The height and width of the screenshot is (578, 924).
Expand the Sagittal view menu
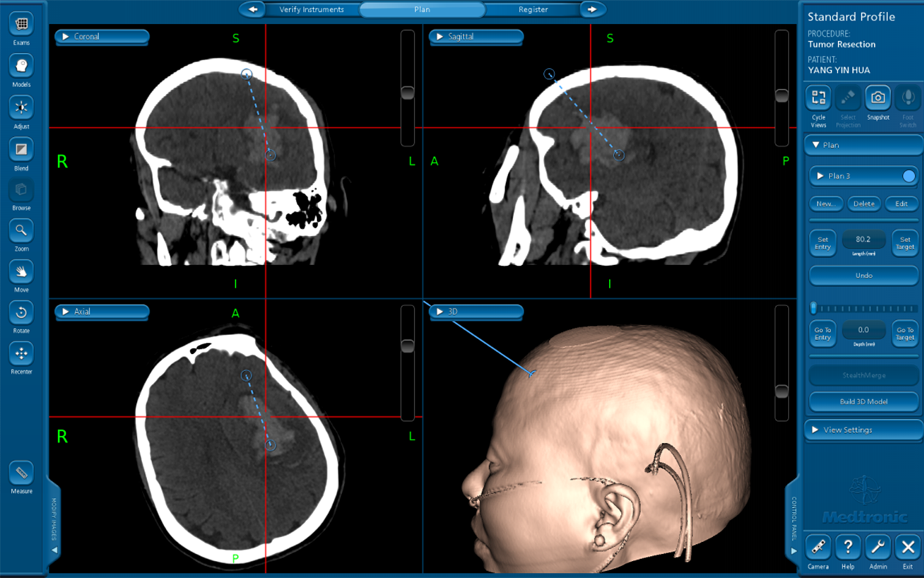pyautogui.click(x=476, y=37)
